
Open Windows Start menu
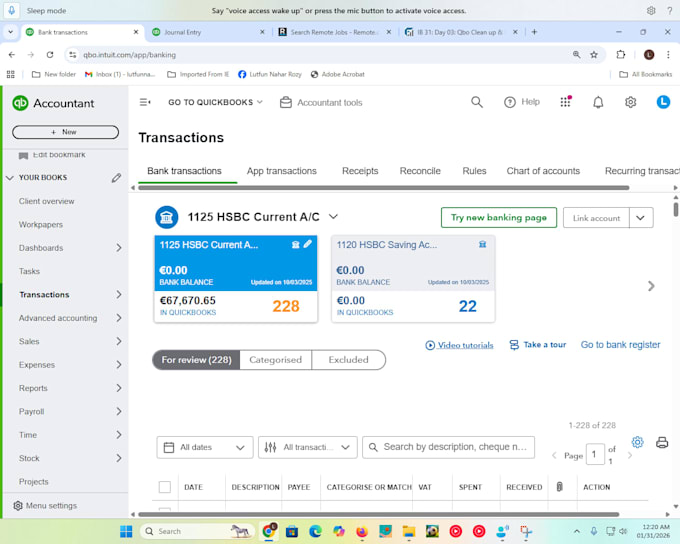coord(126,531)
